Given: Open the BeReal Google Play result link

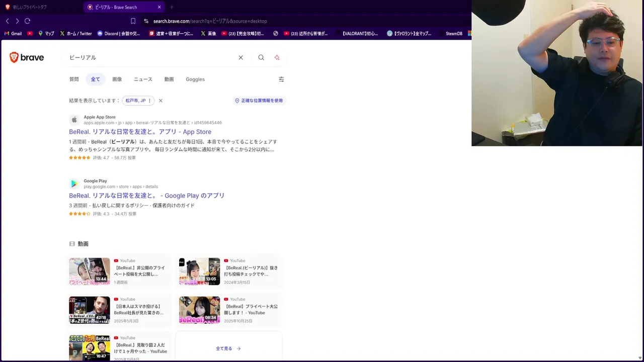Looking at the screenshot, I should pos(146,196).
